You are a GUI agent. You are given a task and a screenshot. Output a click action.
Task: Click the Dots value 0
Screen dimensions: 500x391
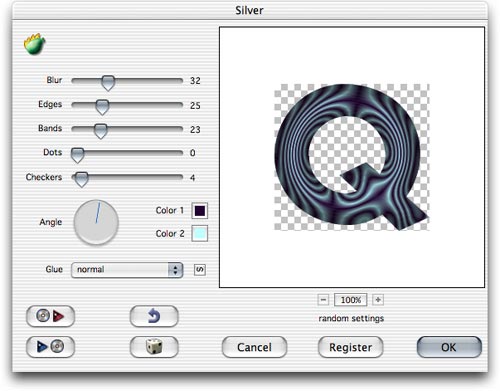point(192,153)
